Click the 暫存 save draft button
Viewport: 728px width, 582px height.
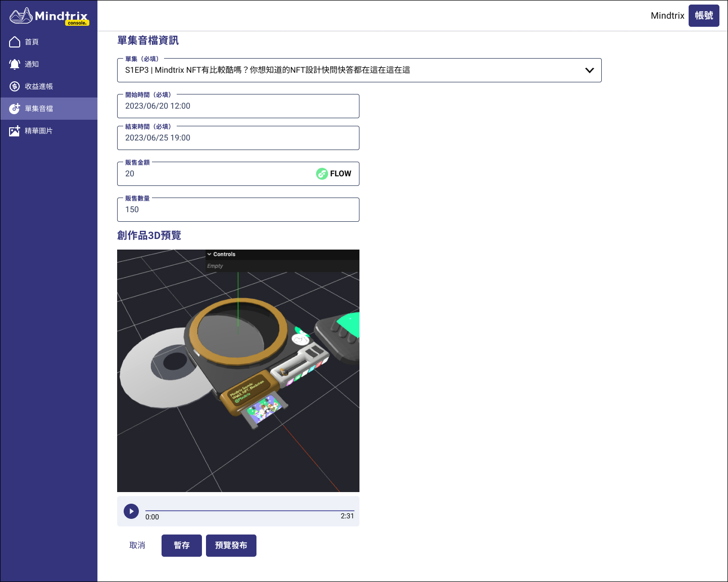182,546
